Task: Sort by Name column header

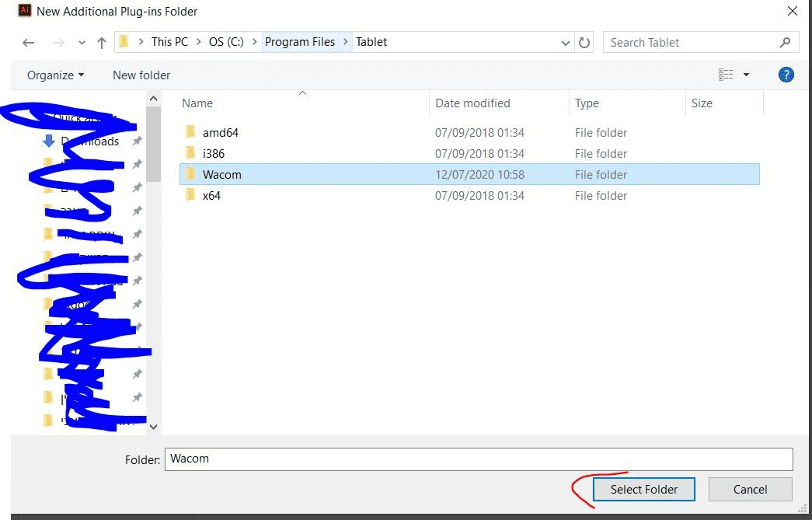Action: pyautogui.click(x=197, y=103)
